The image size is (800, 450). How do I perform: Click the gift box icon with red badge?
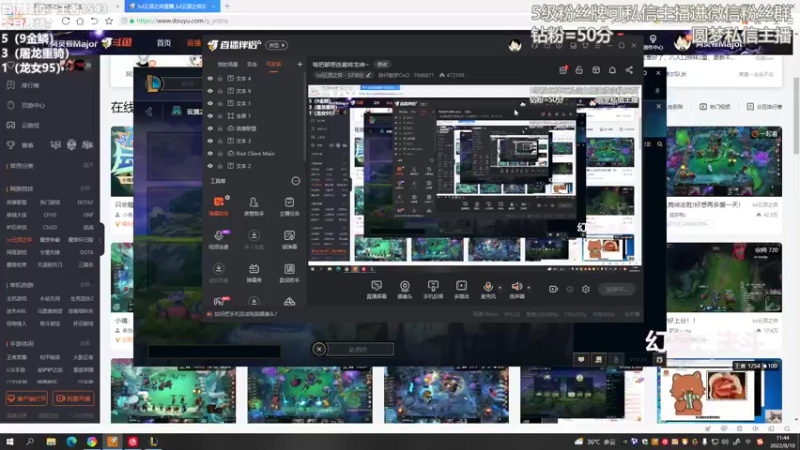[x=563, y=70]
